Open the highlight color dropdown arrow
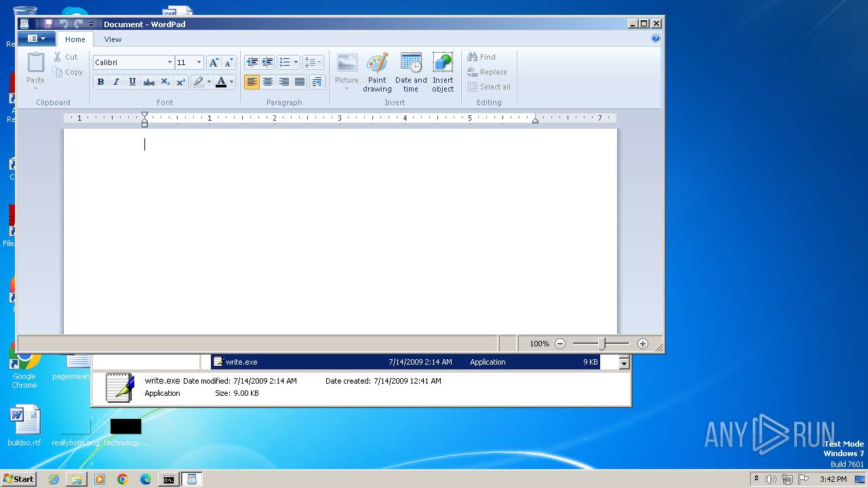This screenshot has width=868, height=488. point(209,82)
